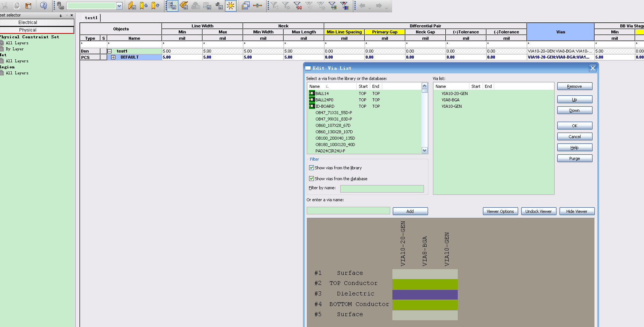Image resolution: width=644 pixels, height=327 pixels.
Task: Click the Purge button
Action: click(x=575, y=158)
